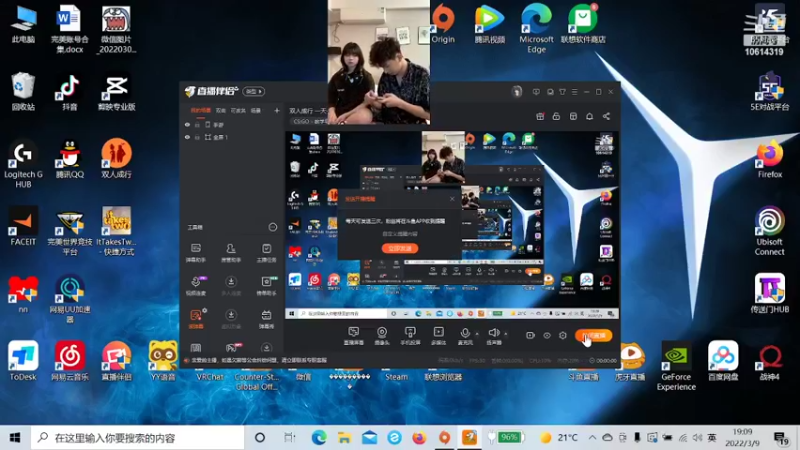Image resolution: width=800 pixels, height=450 pixels.
Task: Click the record video icon near settings
Action: [x=530, y=335]
